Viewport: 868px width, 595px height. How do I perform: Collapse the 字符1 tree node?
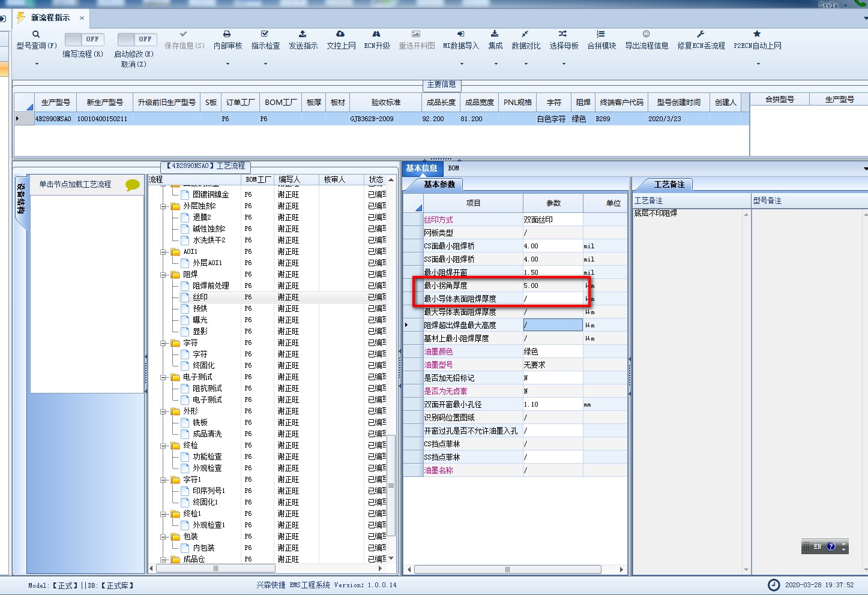coord(163,480)
